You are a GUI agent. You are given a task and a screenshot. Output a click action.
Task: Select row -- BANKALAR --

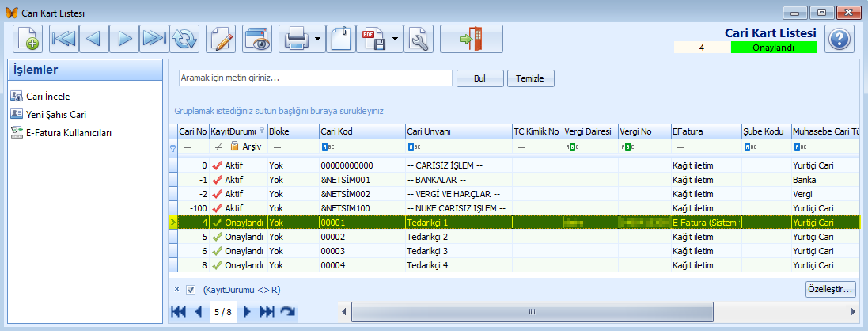click(513, 180)
